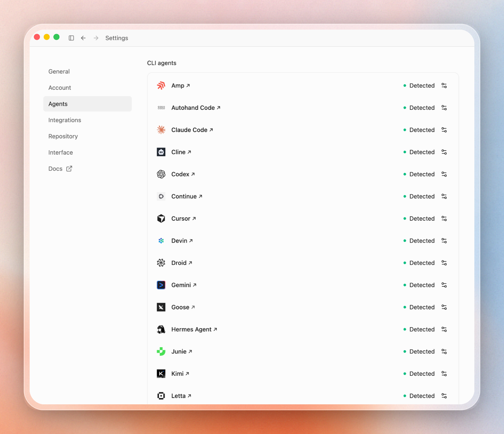Open configuration sliders for Droid
Screen dimensions: 504x434
point(444,263)
